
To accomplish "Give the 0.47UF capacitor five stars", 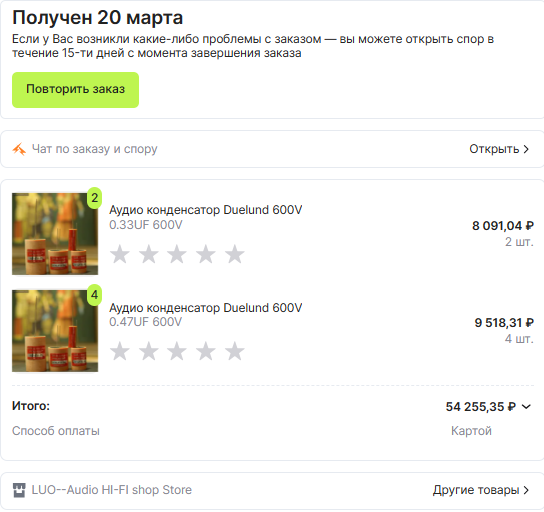I will [x=235, y=351].
